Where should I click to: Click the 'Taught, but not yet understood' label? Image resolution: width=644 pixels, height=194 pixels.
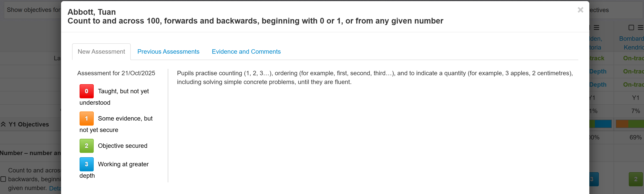[123, 91]
